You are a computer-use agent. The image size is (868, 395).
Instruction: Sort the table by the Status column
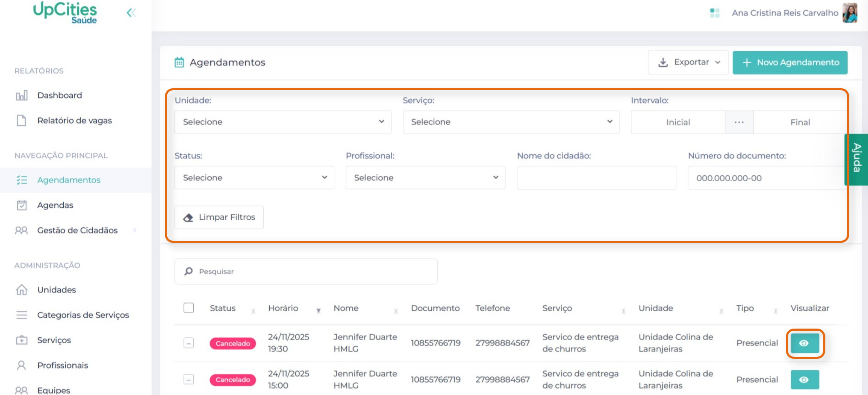[253, 311]
